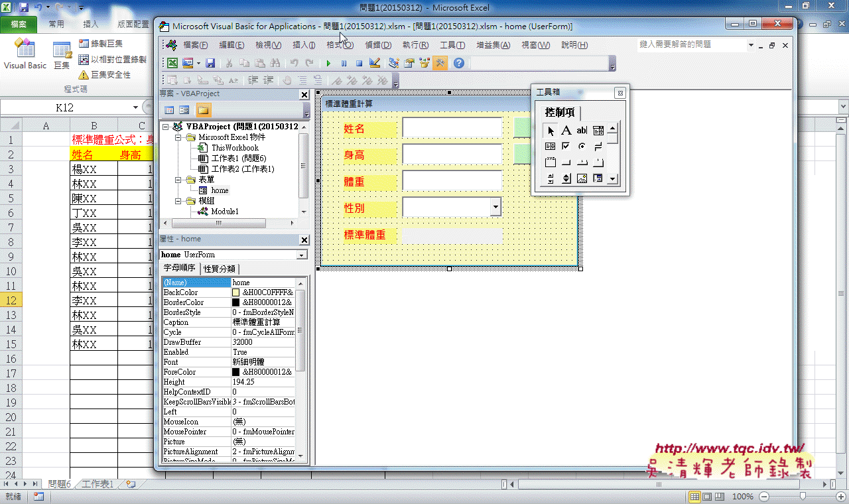Select the pointer Select Objects tool in Toolbox
Screen dimensions: 849x504
click(x=551, y=131)
